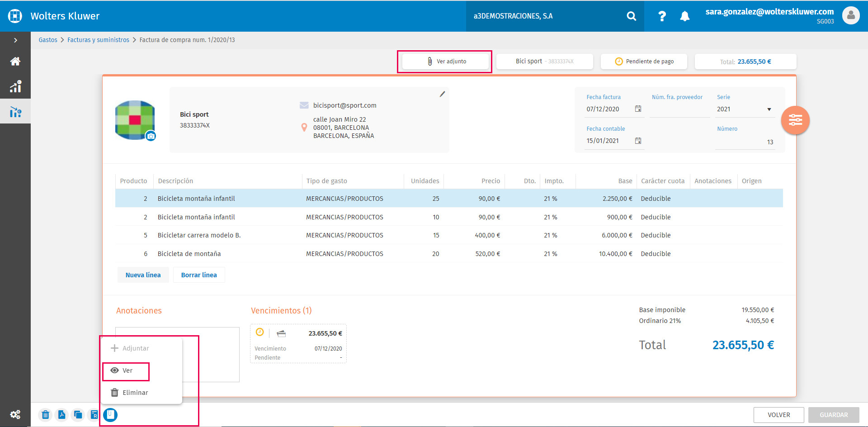Click the Núm. fra. proveedor field
Viewport: 868px width, 427px height.
679,109
